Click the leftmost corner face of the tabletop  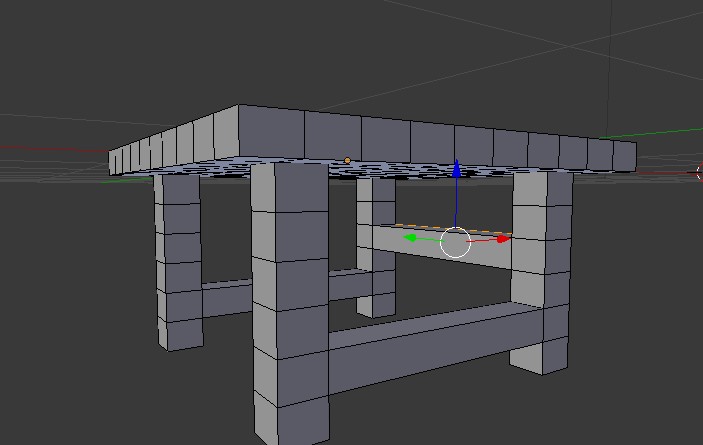(115, 161)
